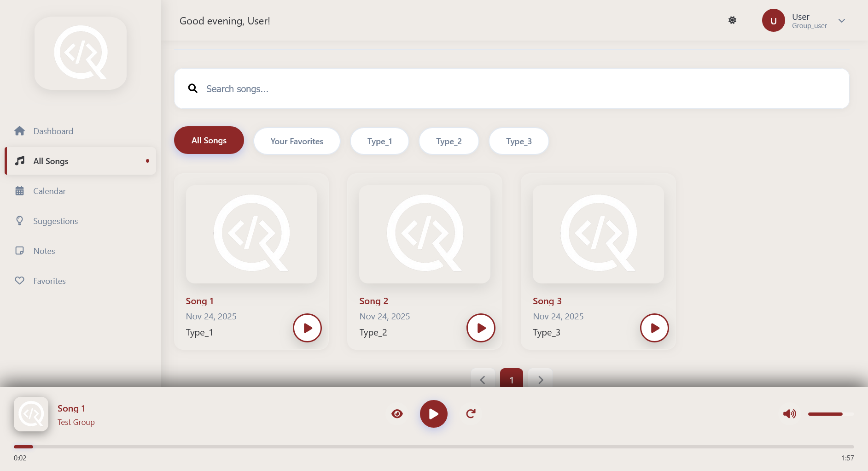Play Song 3 from its card
Image resolution: width=868 pixels, height=471 pixels.
tap(654, 328)
